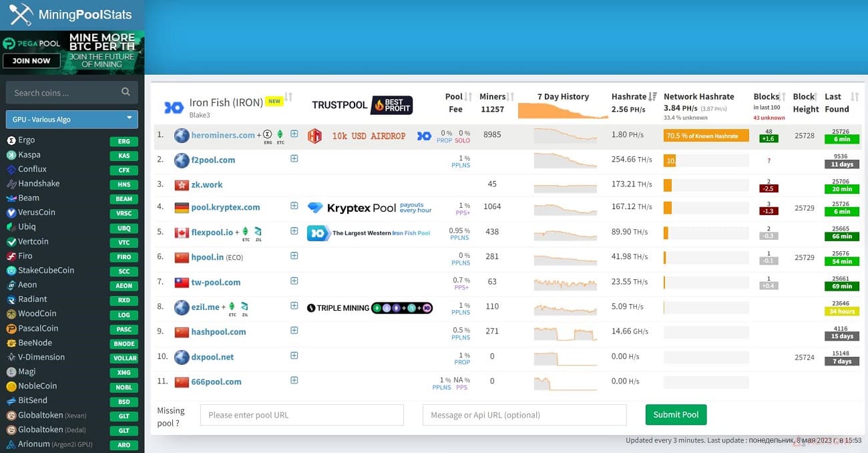Open the dxpool.net pool link

click(212, 357)
